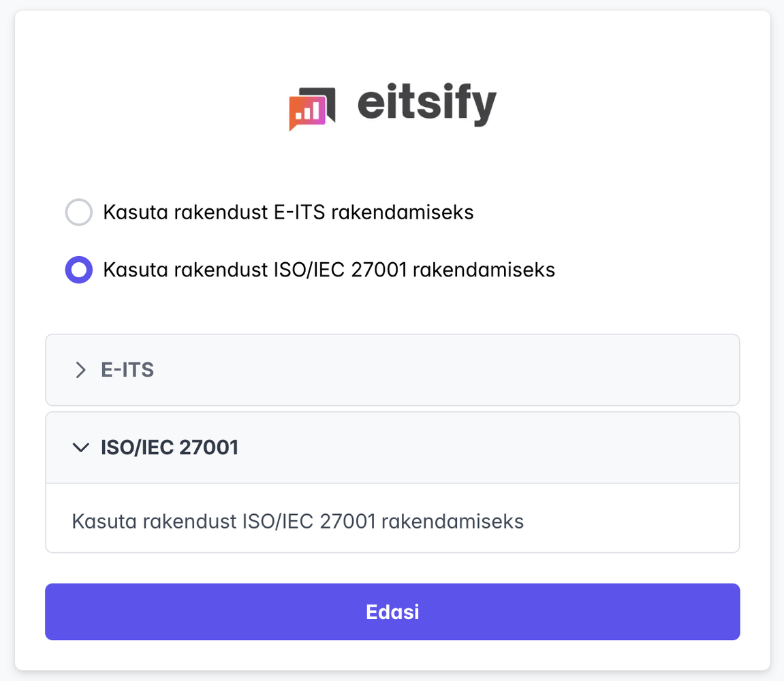
Task: Click label 'Kasuta rakendust E-ITS rakendamiseks'
Action: 288,212
